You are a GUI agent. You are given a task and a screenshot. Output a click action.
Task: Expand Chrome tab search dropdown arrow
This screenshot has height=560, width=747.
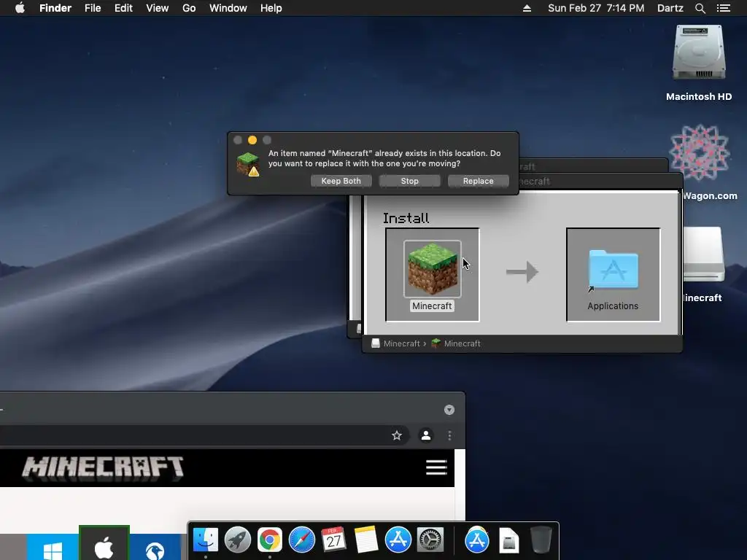click(449, 410)
